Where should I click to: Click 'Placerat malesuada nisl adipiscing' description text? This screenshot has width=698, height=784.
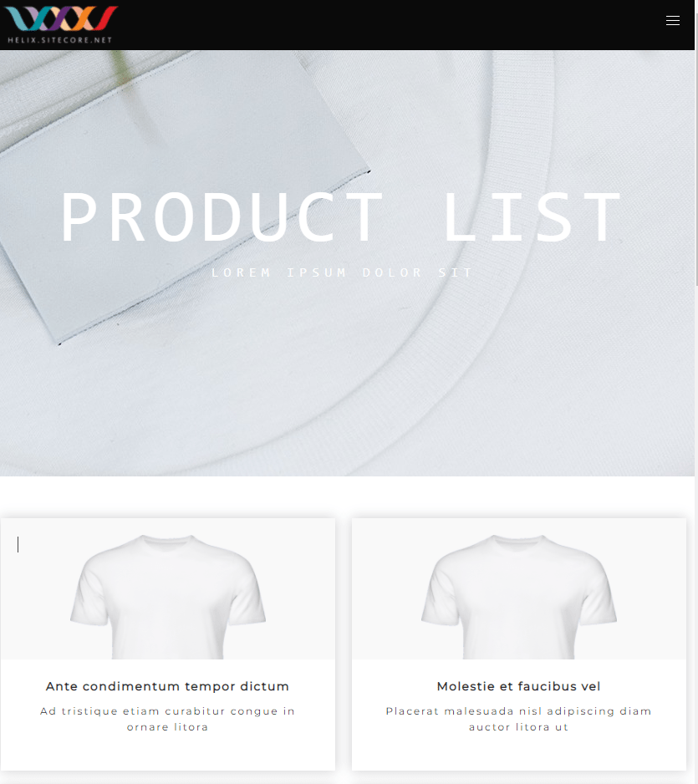click(518, 719)
